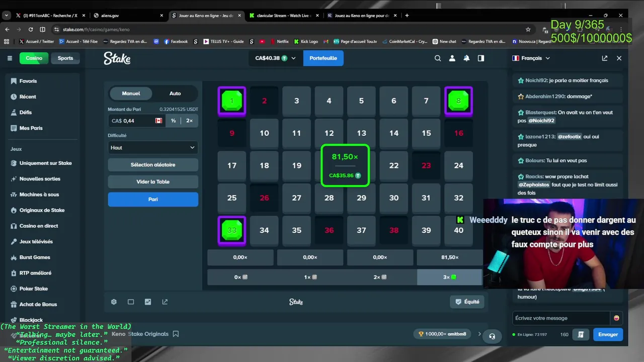Switch to the Sports section
Viewport: 644px width, 362px height.
(65, 58)
